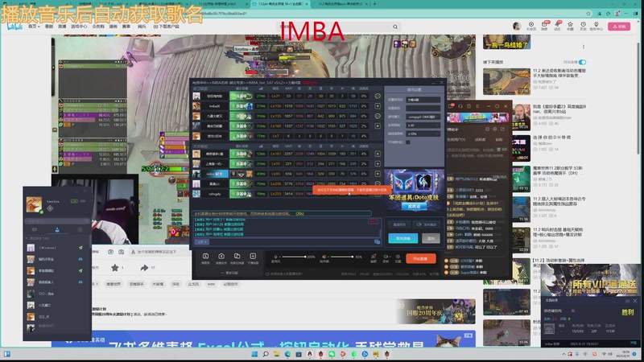Click 下载客户端 link in bilibili header

pyautogui.click(x=167, y=27)
